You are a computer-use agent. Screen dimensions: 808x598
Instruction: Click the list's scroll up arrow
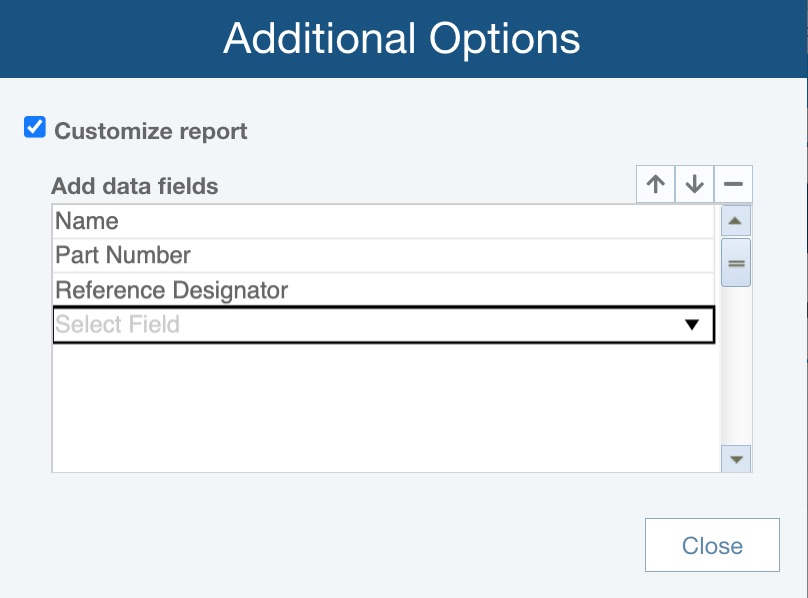pos(736,221)
